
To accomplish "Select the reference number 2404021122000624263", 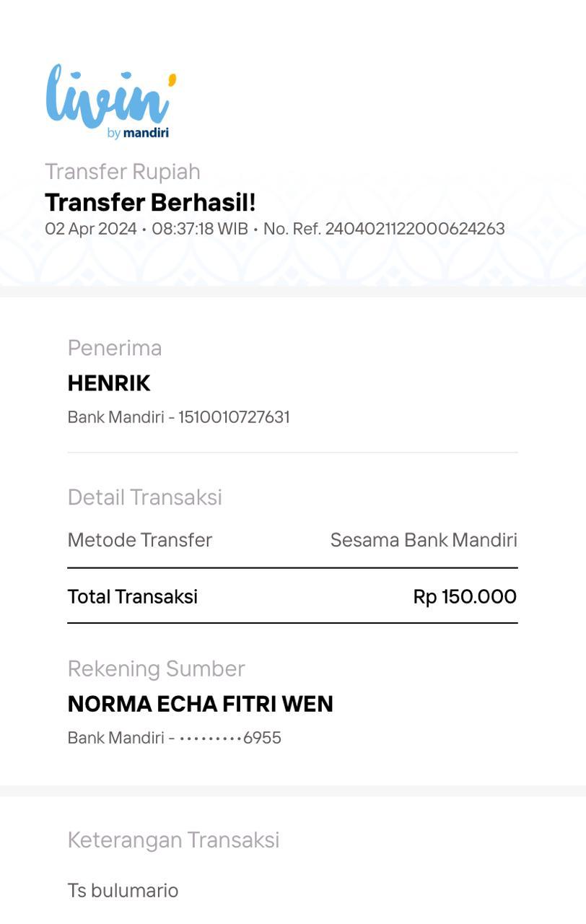I will point(415,229).
